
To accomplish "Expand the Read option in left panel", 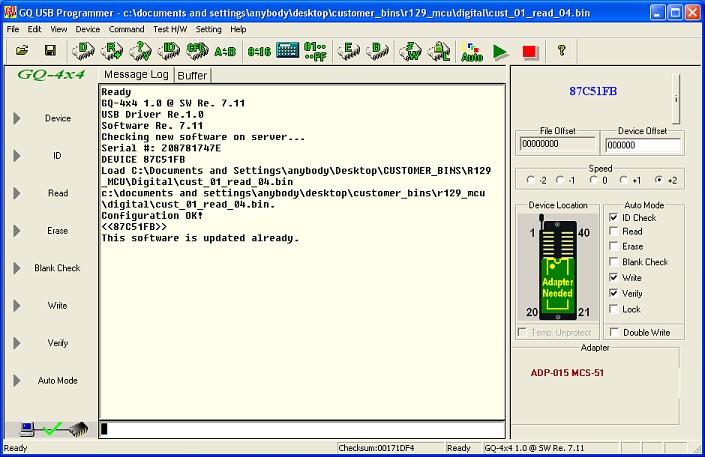I will click(16, 193).
